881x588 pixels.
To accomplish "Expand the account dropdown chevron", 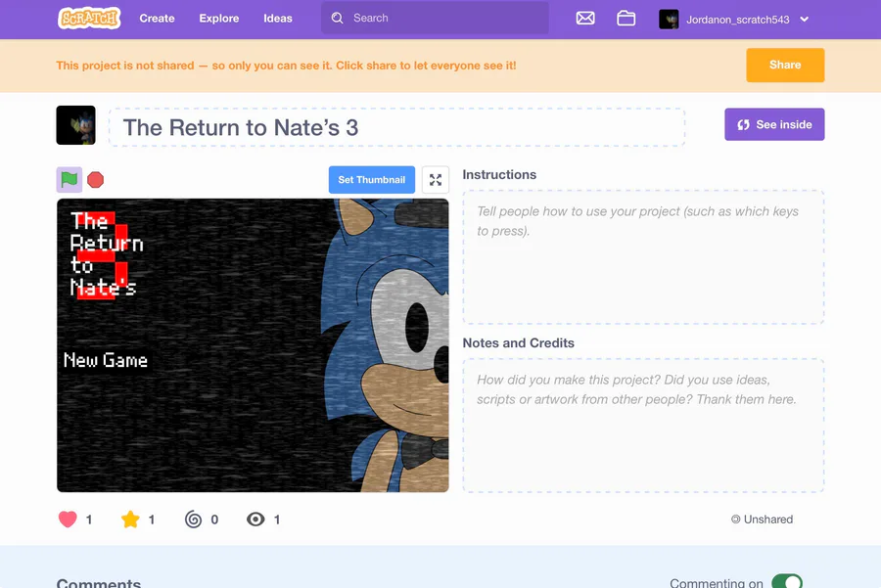I will click(804, 20).
